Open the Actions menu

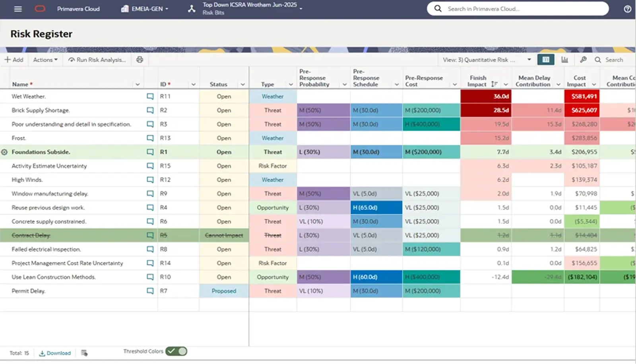45,60
